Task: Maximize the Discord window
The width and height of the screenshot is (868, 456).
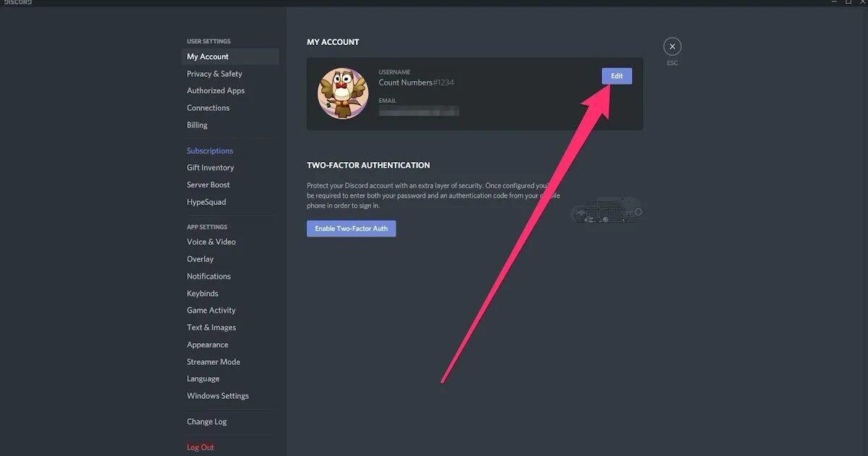Action: [x=848, y=2]
